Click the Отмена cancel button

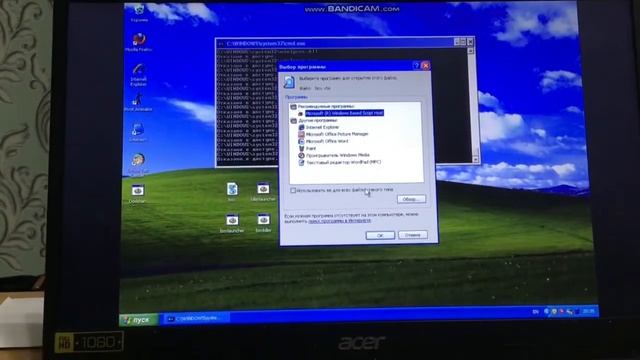point(413,235)
